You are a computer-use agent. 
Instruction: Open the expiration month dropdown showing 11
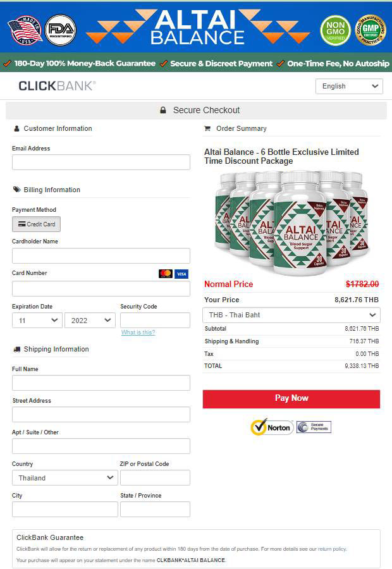click(36, 320)
